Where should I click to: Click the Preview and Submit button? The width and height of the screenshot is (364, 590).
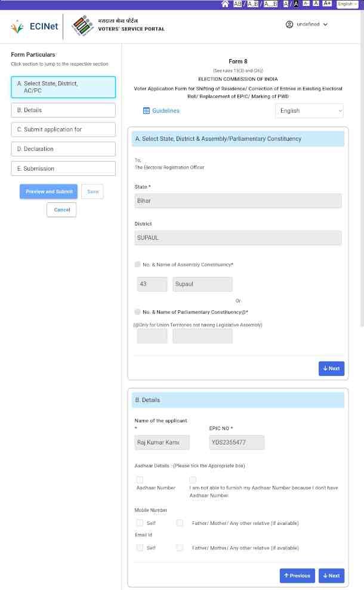click(x=48, y=191)
